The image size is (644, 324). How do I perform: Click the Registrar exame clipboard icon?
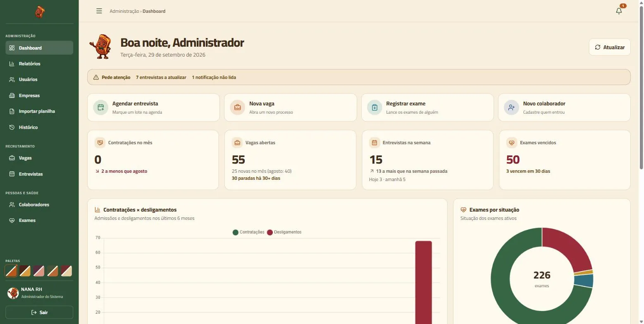[x=374, y=107]
